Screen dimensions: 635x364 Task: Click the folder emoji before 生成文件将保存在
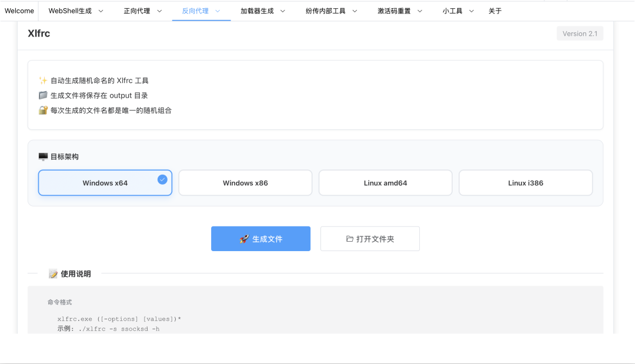pos(43,95)
